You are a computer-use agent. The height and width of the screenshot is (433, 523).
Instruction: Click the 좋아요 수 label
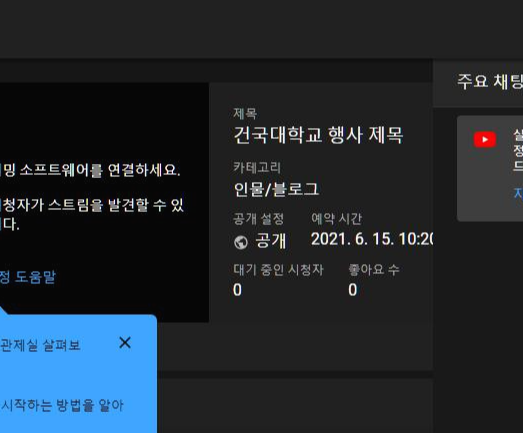point(374,270)
